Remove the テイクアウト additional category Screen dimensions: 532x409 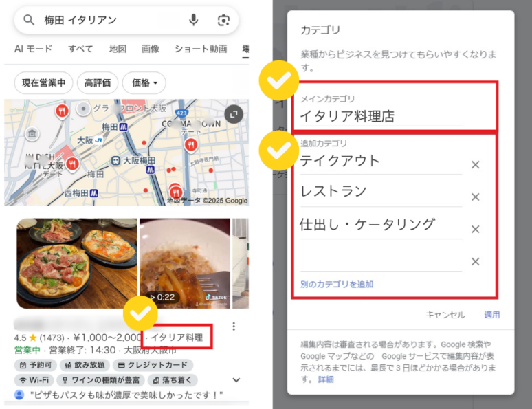point(476,165)
